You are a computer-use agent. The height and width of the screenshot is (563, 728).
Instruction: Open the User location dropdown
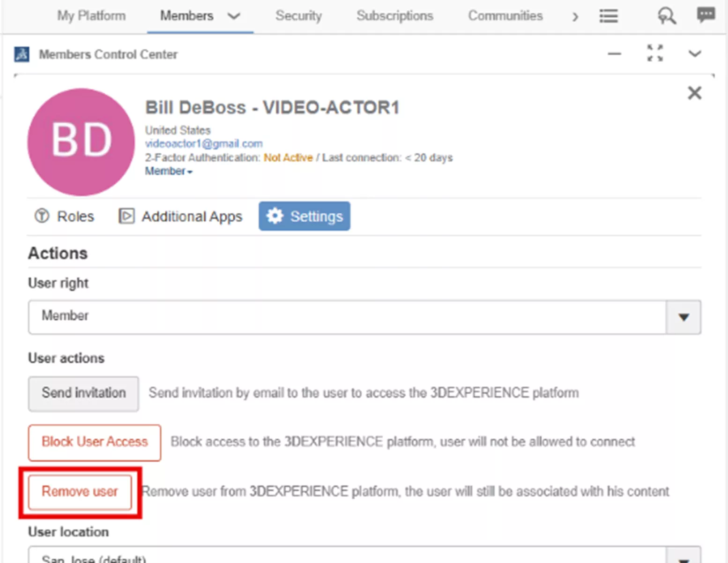(x=364, y=555)
